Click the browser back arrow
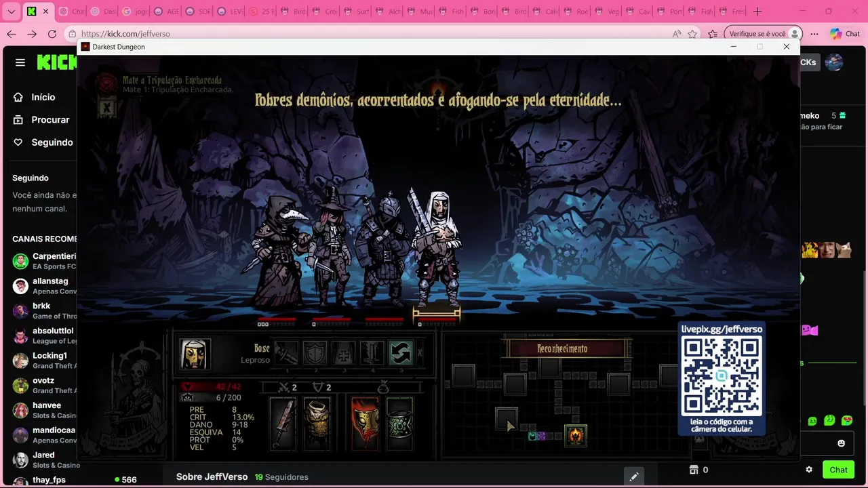This screenshot has height=488, width=868. 12,34
